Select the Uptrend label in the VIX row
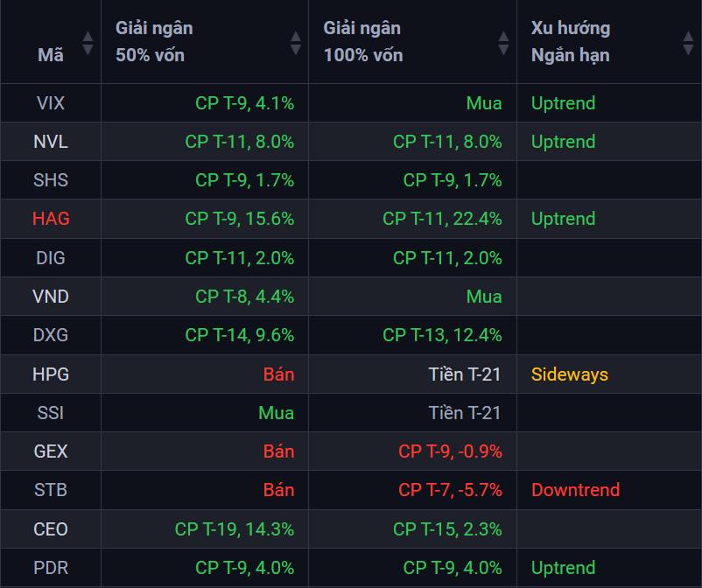Viewport: 702px width, 588px height. point(563,103)
